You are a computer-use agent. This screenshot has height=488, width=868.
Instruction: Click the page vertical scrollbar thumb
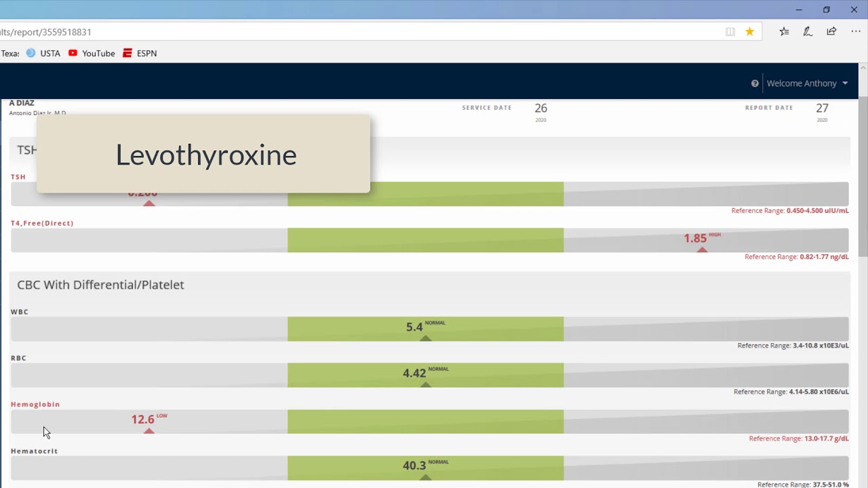[x=863, y=176]
